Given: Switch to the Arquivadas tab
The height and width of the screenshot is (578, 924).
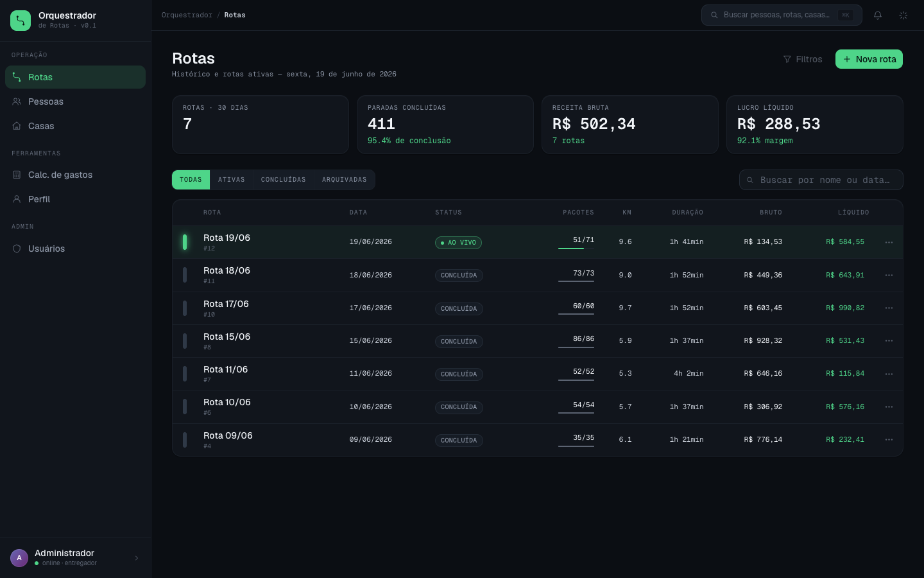Looking at the screenshot, I should pos(344,180).
